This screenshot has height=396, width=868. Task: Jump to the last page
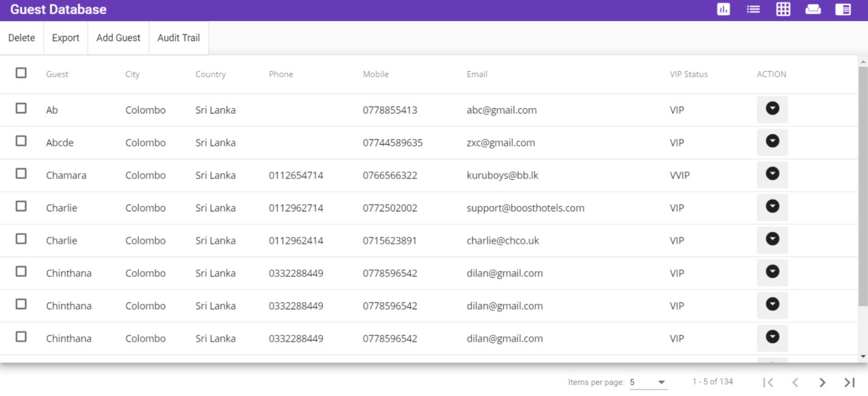coord(849,382)
